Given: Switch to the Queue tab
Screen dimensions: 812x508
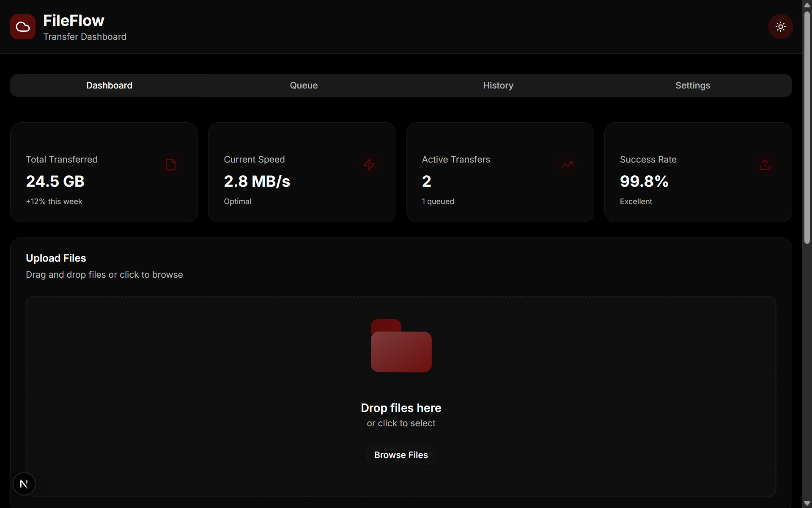Looking at the screenshot, I should click(x=304, y=86).
